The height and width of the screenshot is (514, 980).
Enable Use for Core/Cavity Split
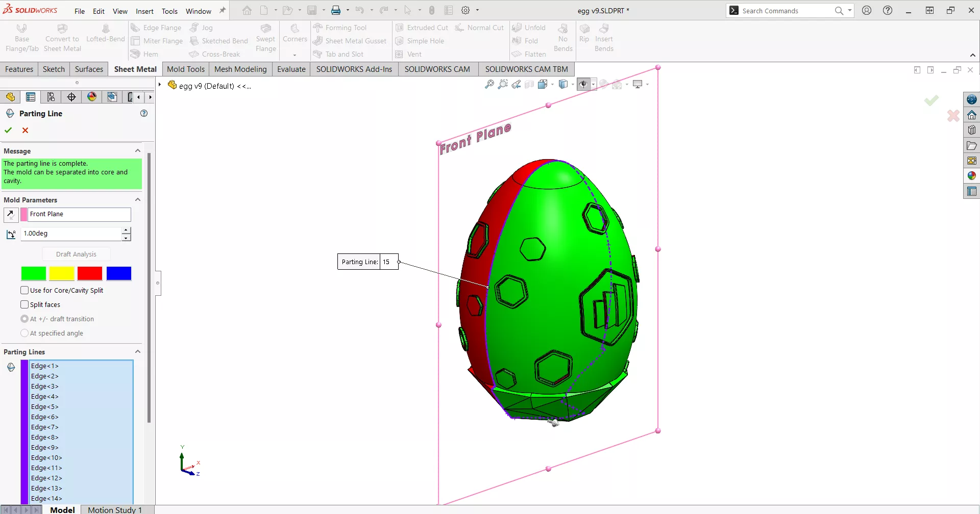(24, 290)
